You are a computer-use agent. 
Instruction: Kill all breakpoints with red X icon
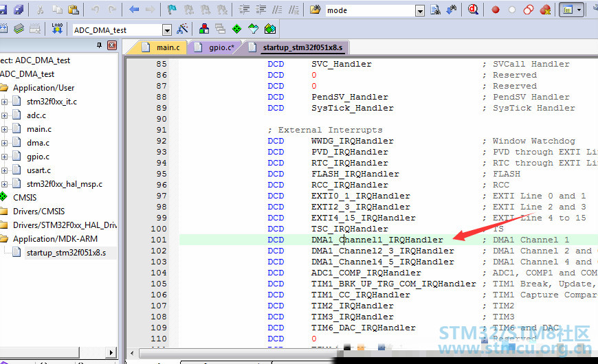pos(545,10)
